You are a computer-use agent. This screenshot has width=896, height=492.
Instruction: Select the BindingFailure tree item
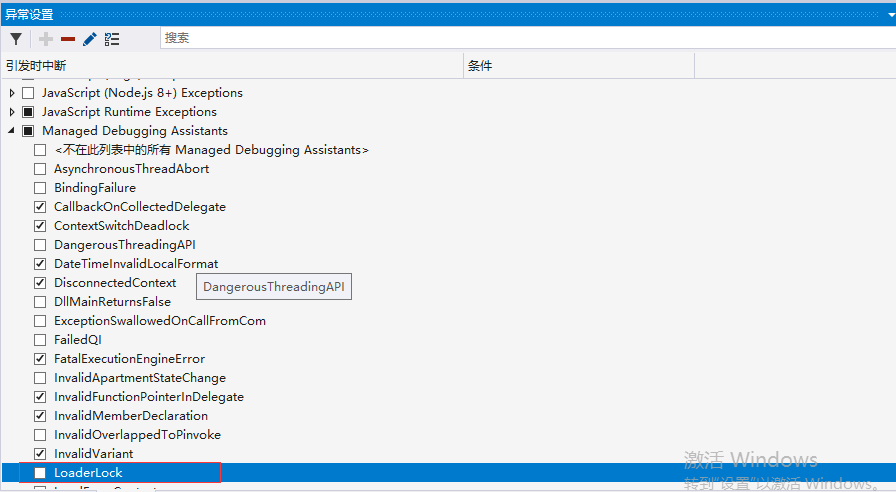(x=95, y=188)
